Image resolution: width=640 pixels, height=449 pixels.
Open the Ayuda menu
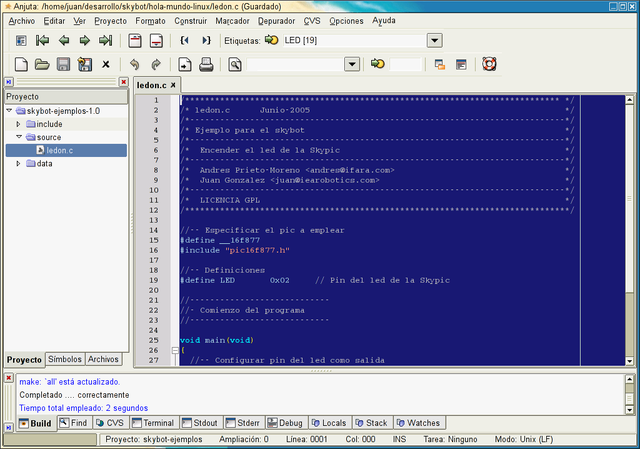coord(384,20)
